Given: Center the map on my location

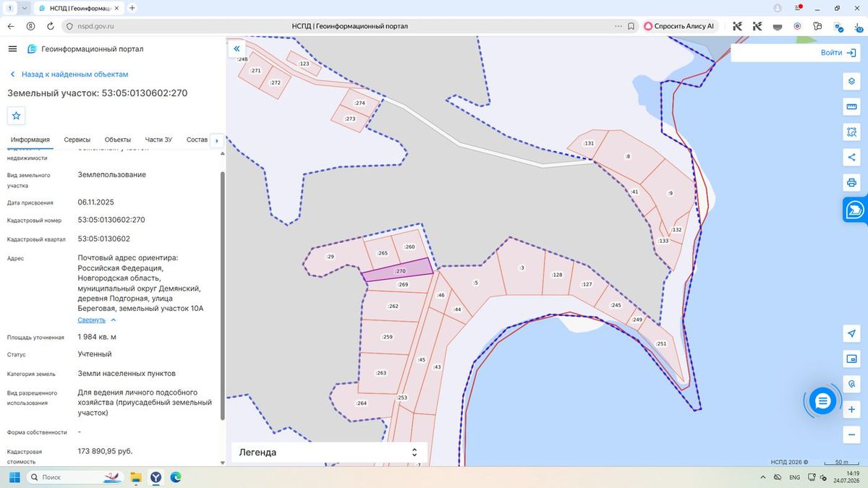Looking at the screenshot, I should point(851,333).
